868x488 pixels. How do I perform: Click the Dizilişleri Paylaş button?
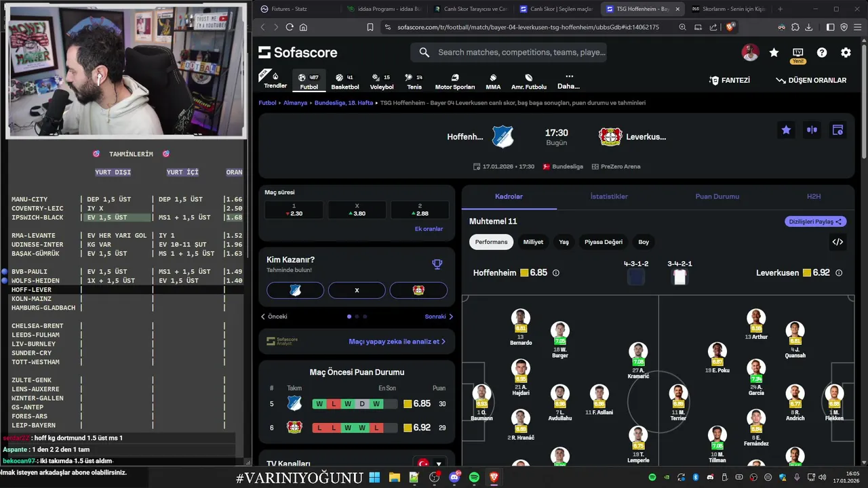click(x=815, y=222)
